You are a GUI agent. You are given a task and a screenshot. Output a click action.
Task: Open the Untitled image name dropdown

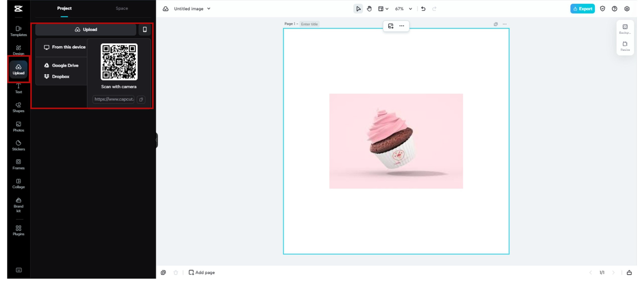(x=192, y=9)
